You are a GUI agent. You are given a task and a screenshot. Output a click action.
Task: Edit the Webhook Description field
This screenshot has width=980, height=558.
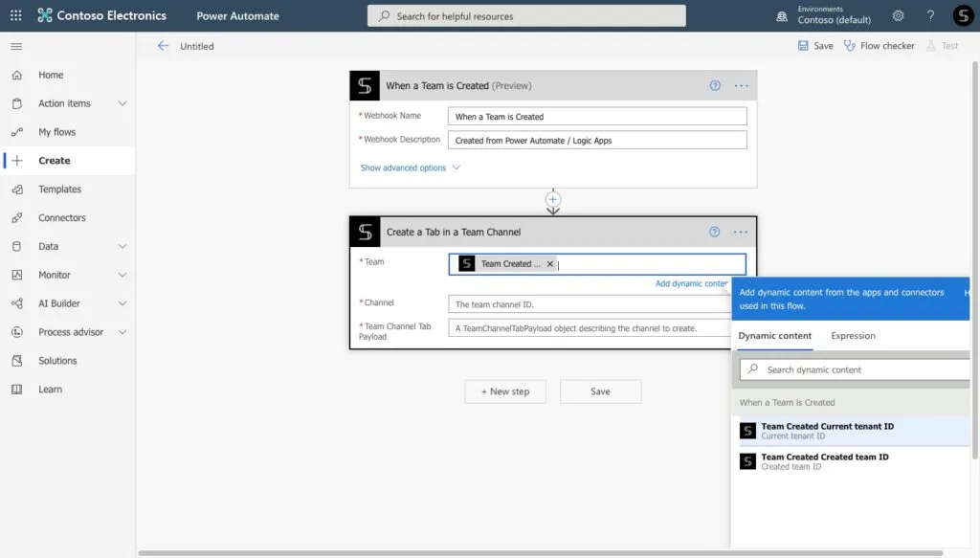[x=597, y=140]
